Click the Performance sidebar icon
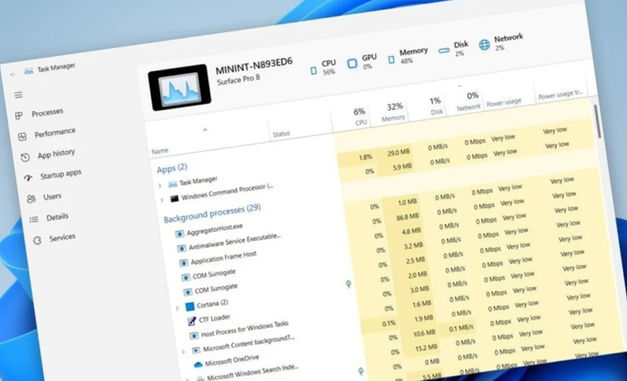This screenshot has height=381, width=627. pyautogui.click(x=22, y=136)
